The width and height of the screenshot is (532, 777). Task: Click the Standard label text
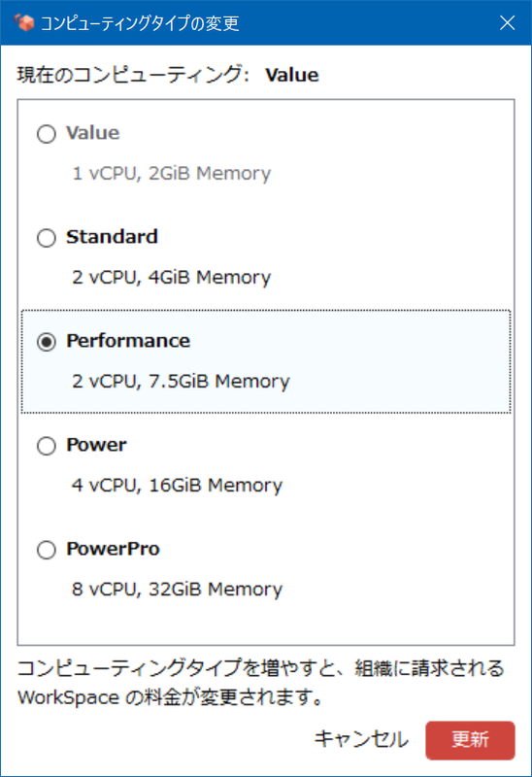pyautogui.click(x=112, y=237)
